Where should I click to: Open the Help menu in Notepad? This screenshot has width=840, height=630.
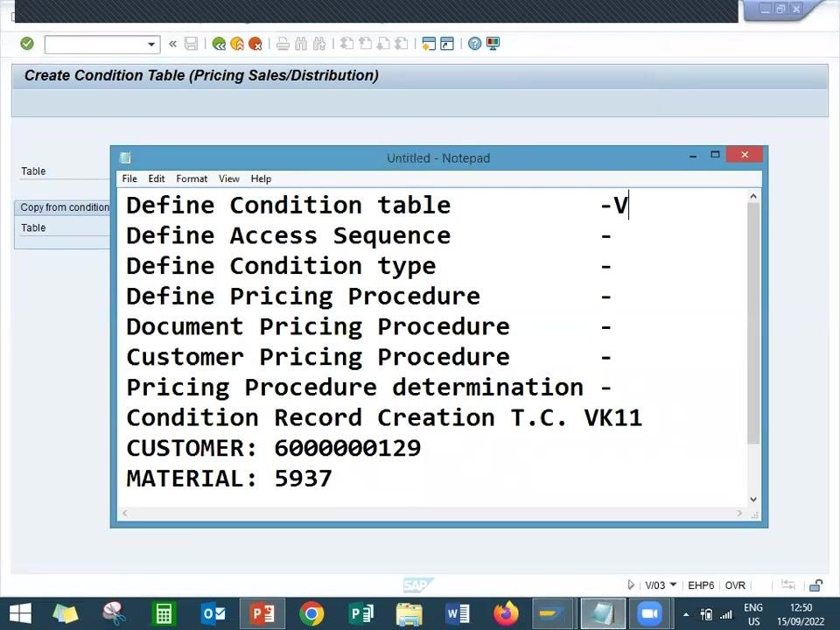pos(261,178)
